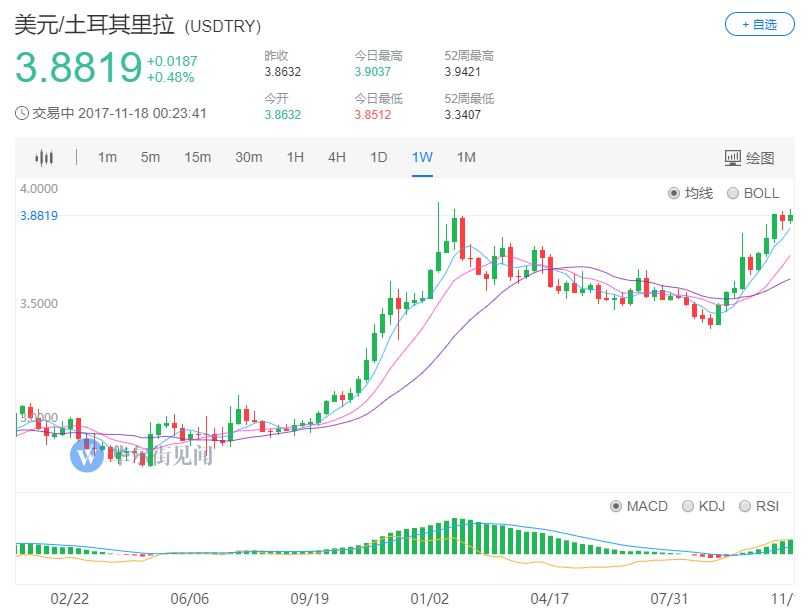Click the +0.0187 change value
This screenshot has width=809, height=615.
(x=172, y=61)
